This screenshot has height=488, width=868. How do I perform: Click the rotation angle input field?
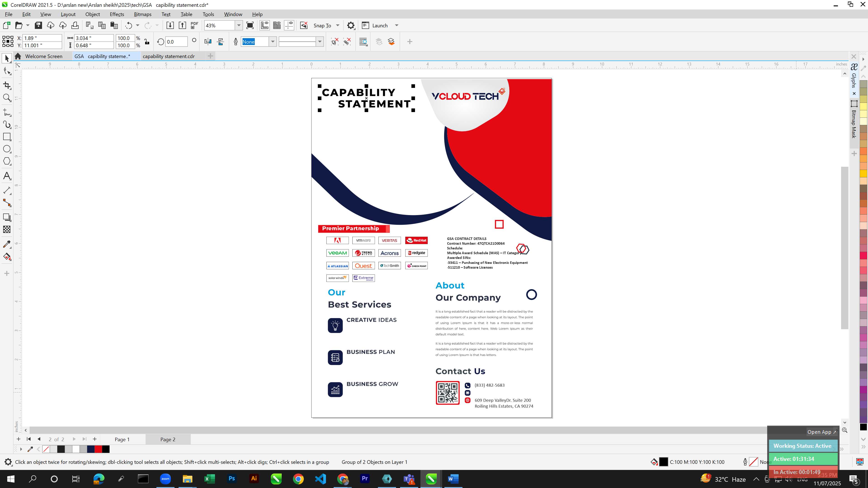point(176,42)
